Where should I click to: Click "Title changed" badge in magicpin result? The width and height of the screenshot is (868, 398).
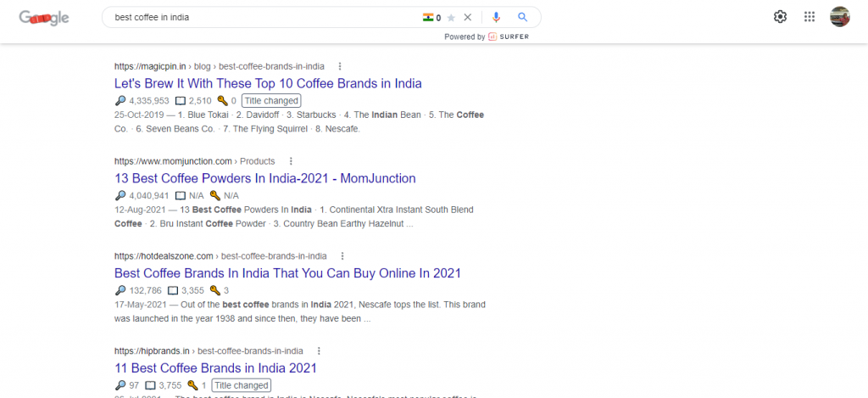tap(271, 101)
